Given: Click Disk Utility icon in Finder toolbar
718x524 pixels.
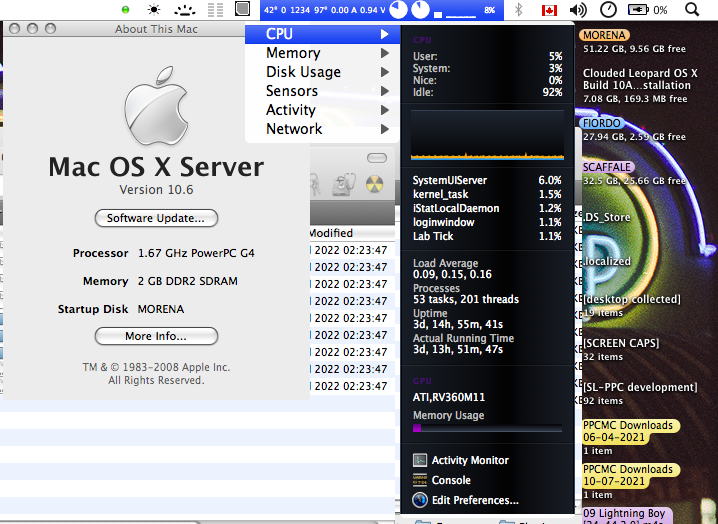Looking at the screenshot, I should [x=344, y=184].
